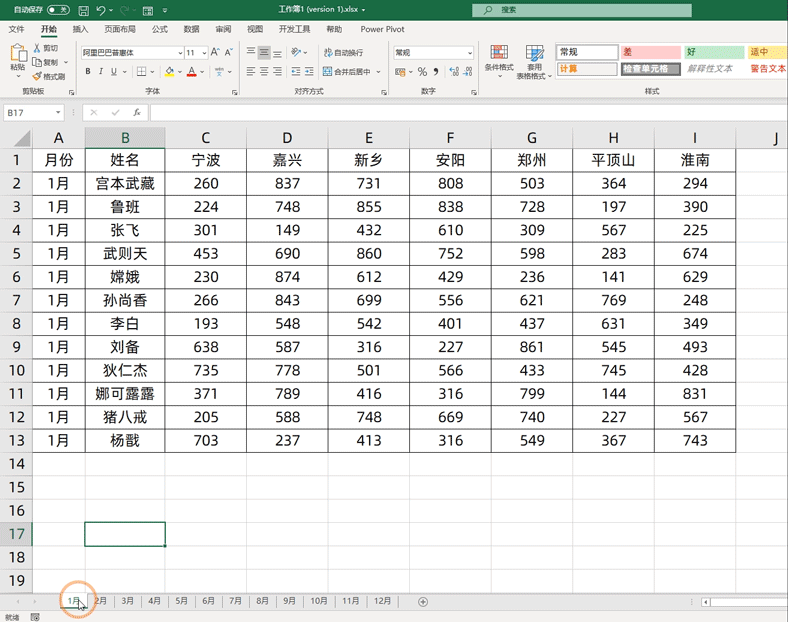Apply the Neutral (适中) cell style
The image size is (788, 622).
click(767, 52)
